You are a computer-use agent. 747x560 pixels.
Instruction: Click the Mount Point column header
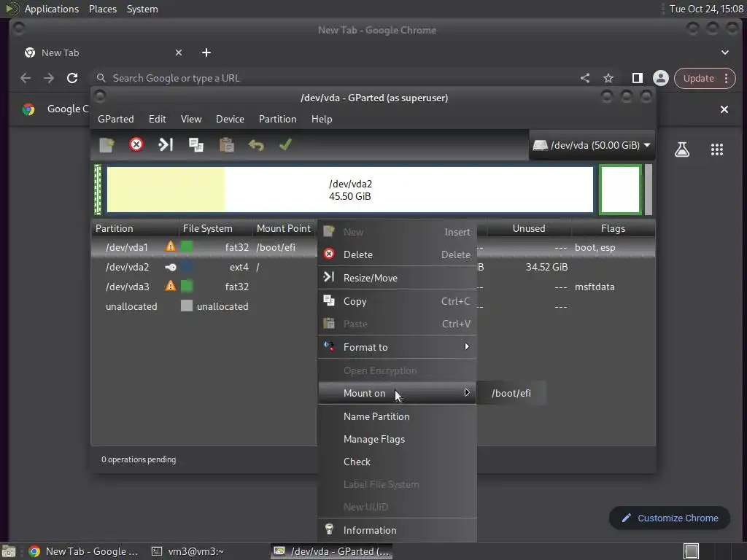(284, 228)
